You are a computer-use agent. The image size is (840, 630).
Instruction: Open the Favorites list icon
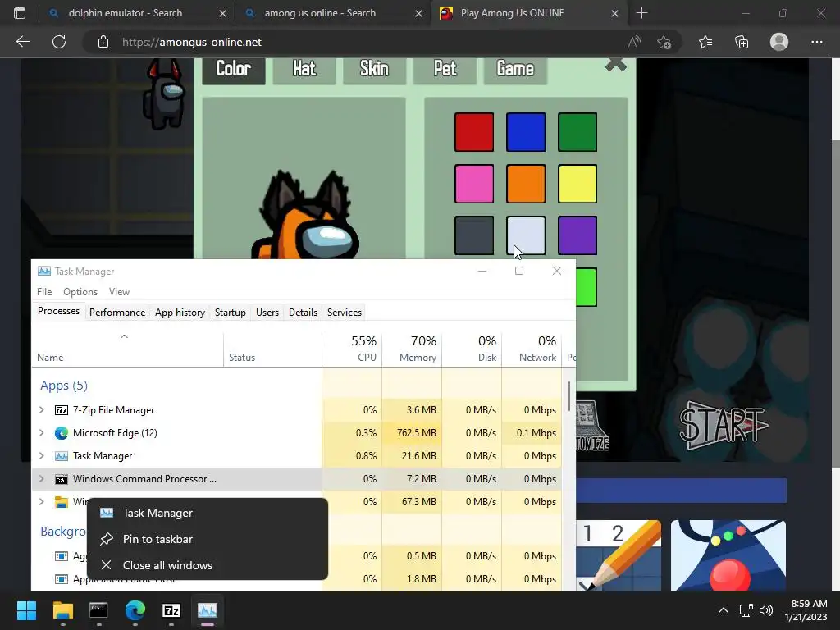(x=705, y=42)
